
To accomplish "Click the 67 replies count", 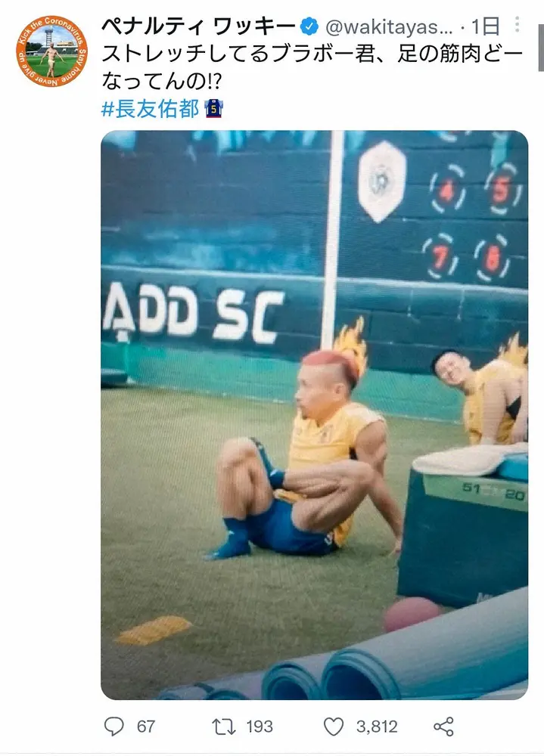I will [146, 727].
